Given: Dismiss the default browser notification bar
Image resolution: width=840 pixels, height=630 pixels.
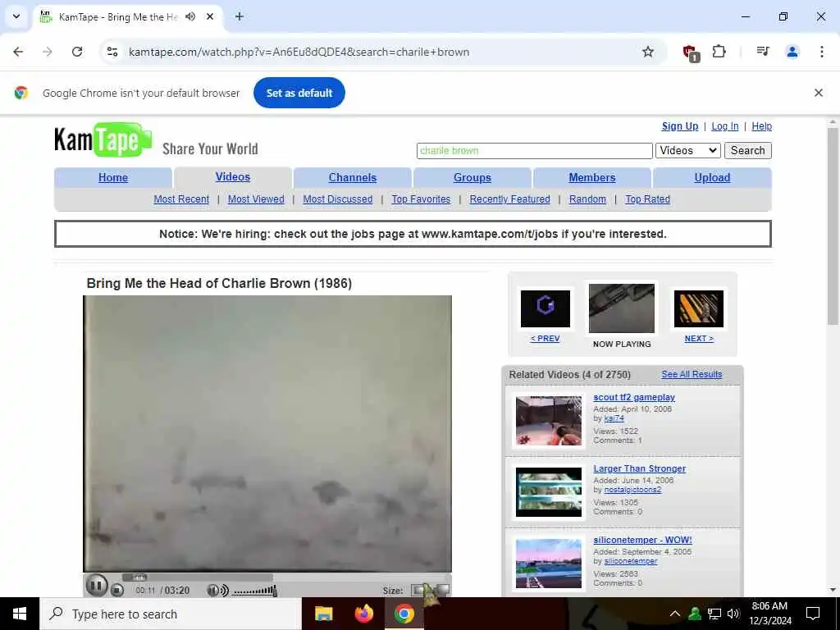Looking at the screenshot, I should (818, 93).
